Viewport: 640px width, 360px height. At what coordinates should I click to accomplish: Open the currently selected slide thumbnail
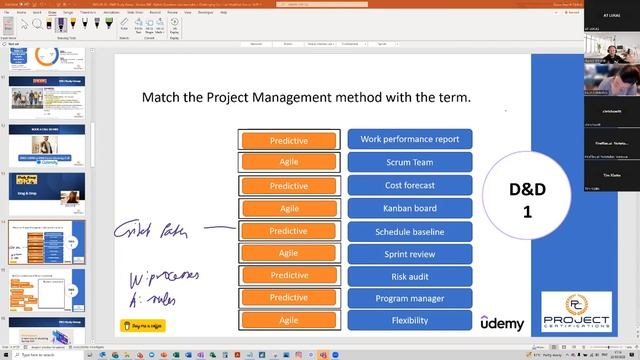coord(47,242)
